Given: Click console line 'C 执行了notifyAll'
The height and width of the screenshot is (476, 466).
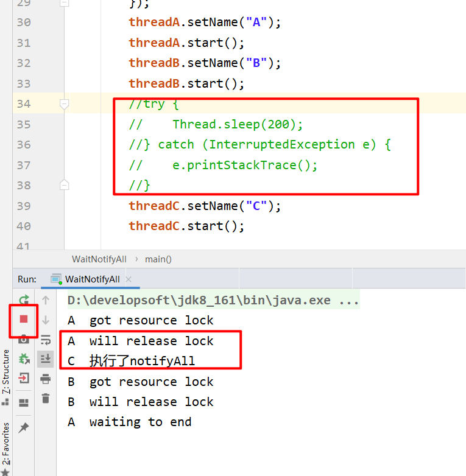Looking at the screenshot, I should tap(131, 361).
